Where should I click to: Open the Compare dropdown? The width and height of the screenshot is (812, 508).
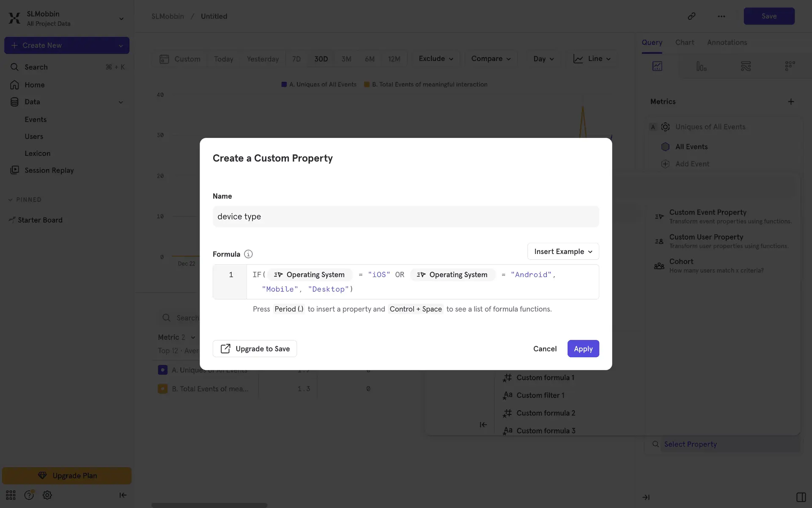coord(491,59)
